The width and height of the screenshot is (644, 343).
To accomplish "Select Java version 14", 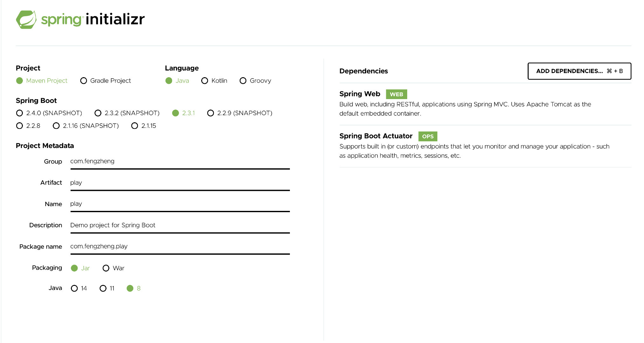I will coord(74,288).
